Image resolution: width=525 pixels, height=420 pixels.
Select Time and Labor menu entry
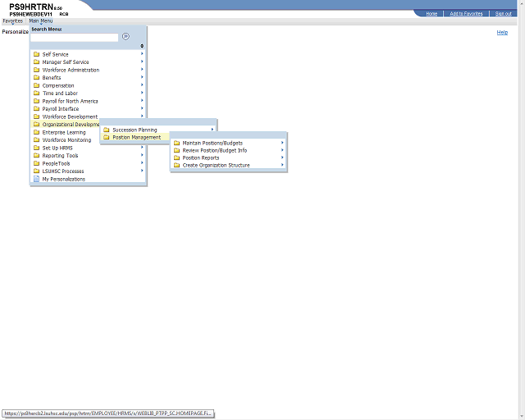[x=60, y=94]
